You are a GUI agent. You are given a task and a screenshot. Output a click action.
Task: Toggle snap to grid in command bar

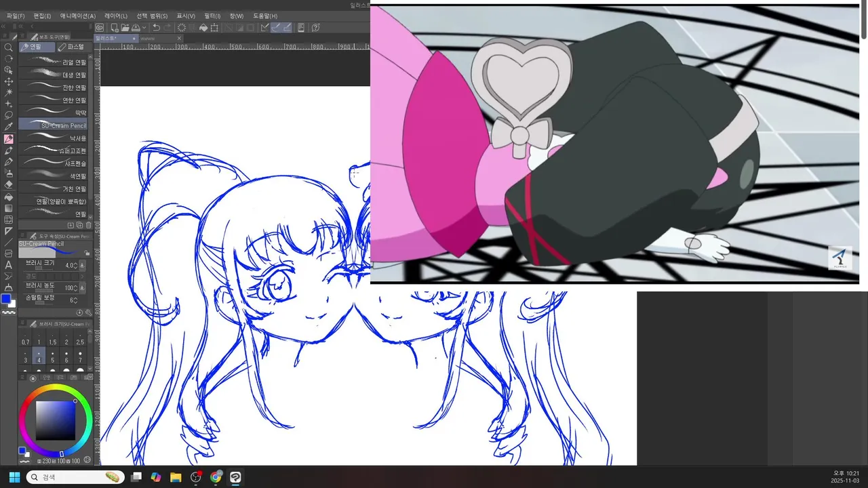[x=287, y=28]
